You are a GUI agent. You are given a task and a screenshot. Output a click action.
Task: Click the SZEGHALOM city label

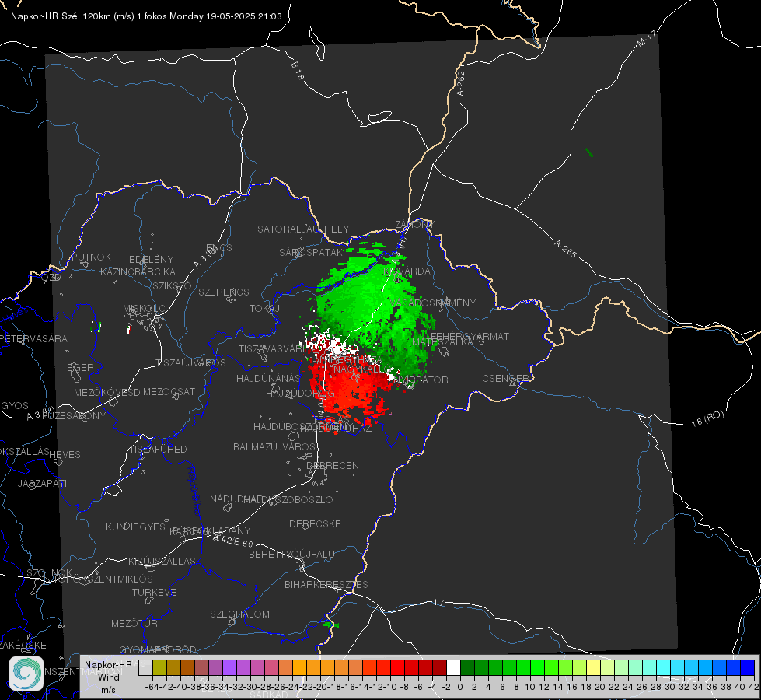pos(239,614)
